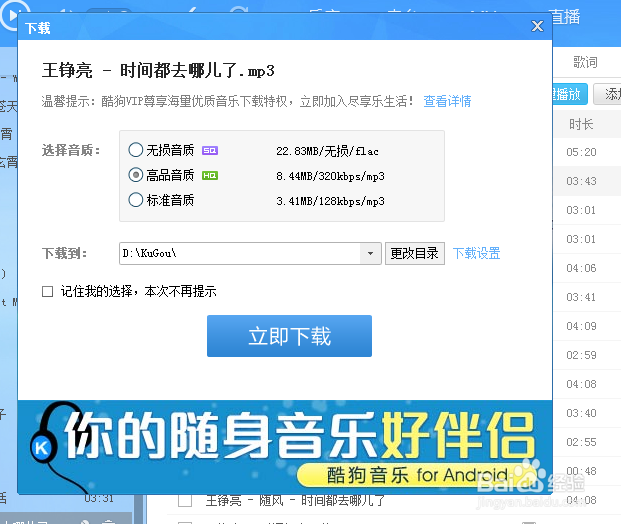Switch to the 歌词 lyrics tab
This screenshot has width=621, height=524.
[x=585, y=62]
